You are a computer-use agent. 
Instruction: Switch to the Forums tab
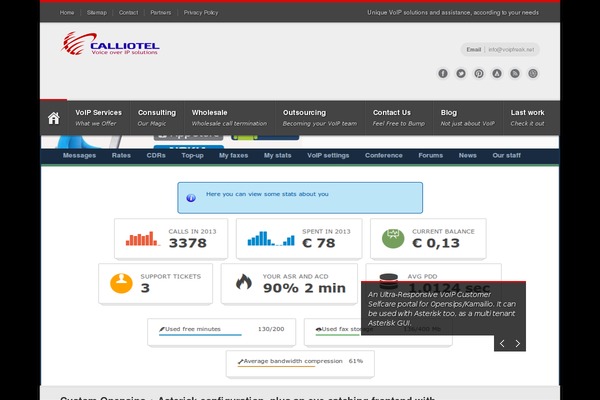pyautogui.click(x=430, y=155)
